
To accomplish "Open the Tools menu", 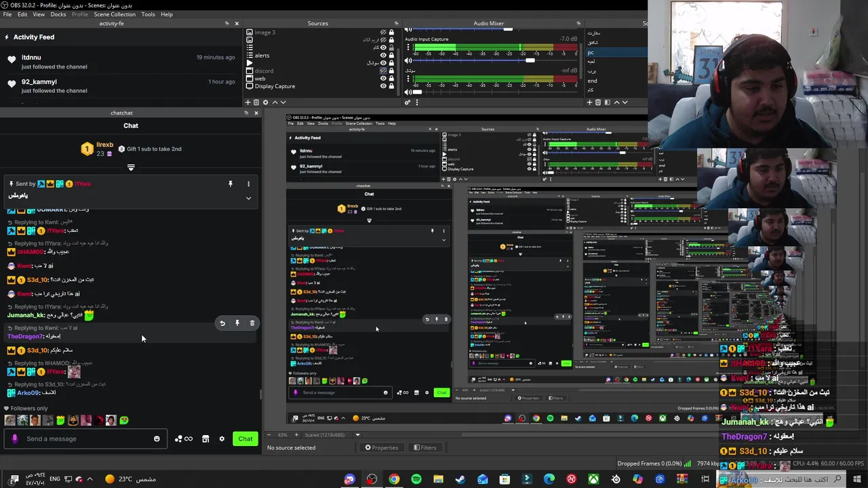I will [x=148, y=14].
